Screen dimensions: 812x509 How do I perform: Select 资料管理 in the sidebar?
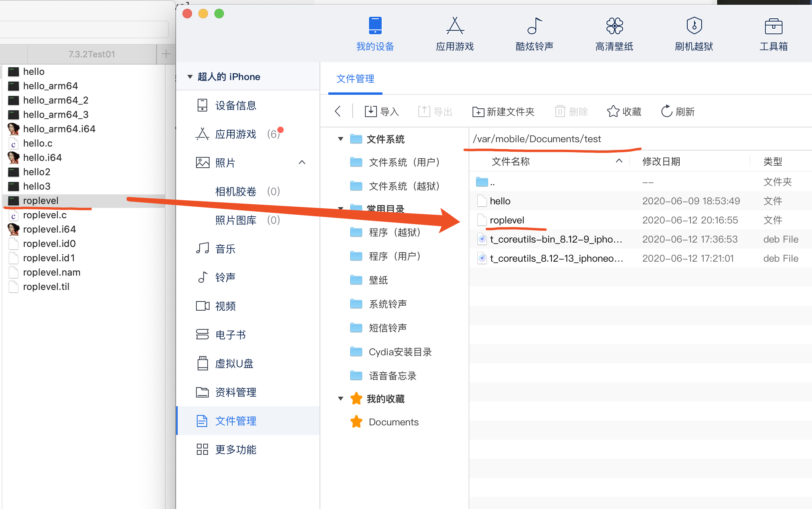click(248, 392)
